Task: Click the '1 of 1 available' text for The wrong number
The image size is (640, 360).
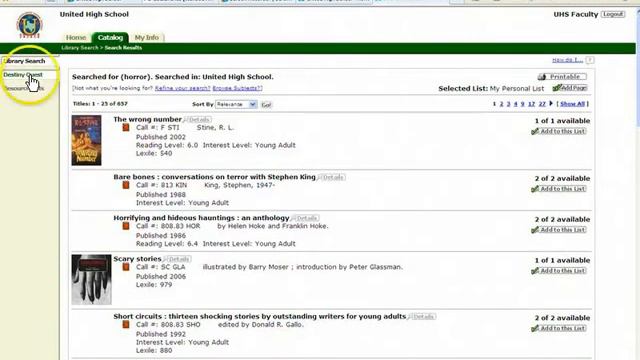Action: (562, 121)
